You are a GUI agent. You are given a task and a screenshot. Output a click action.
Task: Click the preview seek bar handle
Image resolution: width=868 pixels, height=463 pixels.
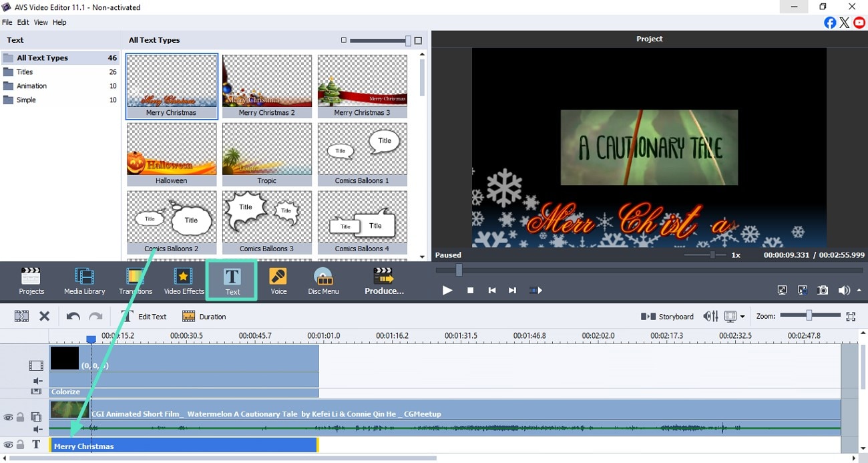pyautogui.click(x=459, y=270)
